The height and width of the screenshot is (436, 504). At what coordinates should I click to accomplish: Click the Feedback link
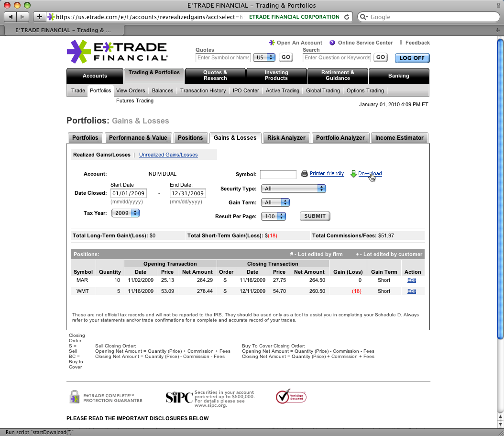point(417,43)
